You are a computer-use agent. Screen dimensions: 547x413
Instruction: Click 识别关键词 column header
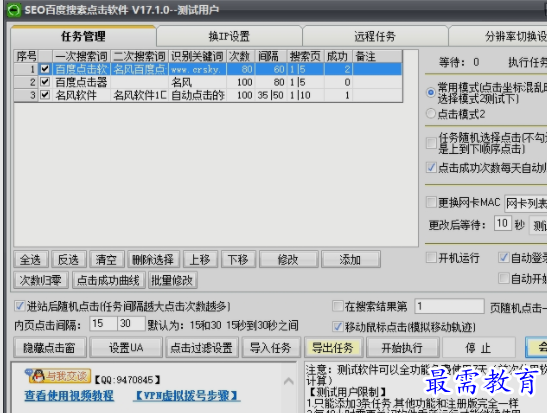click(197, 56)
